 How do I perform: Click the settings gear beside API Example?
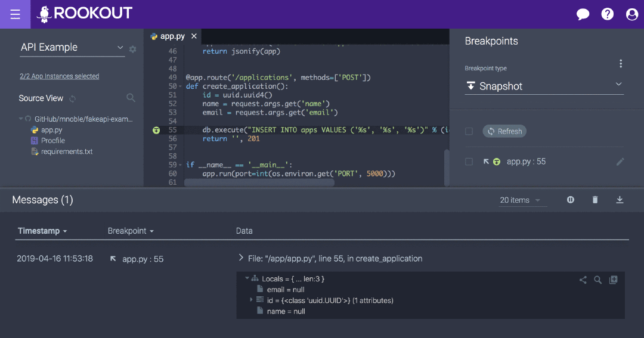pos(132,49)
